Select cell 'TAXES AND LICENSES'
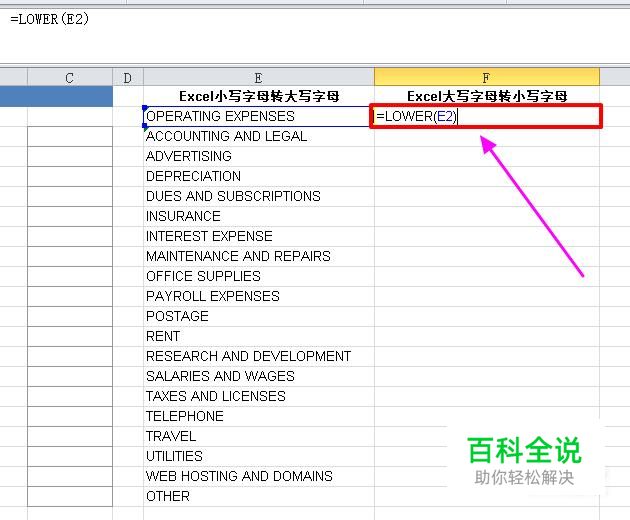The width and height of the screenshot is (630, 520). (x=259, y=396)
